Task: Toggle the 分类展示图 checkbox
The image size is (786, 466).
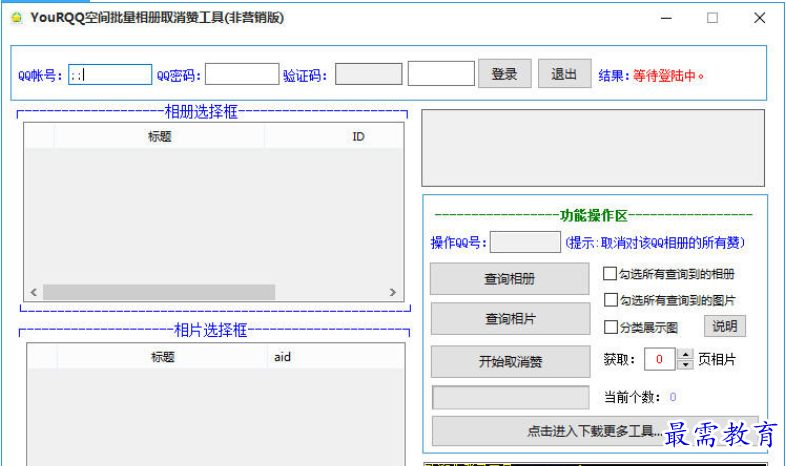Action: [611, 327]
